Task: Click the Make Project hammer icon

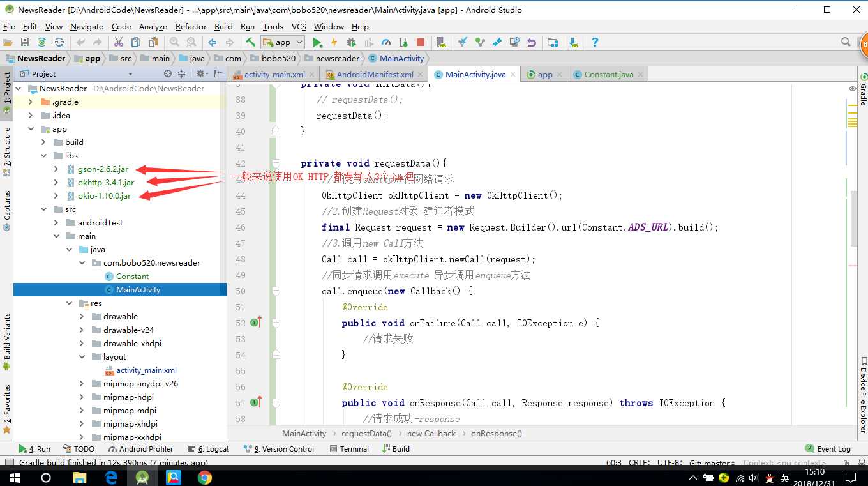Action: click(251, 42)
